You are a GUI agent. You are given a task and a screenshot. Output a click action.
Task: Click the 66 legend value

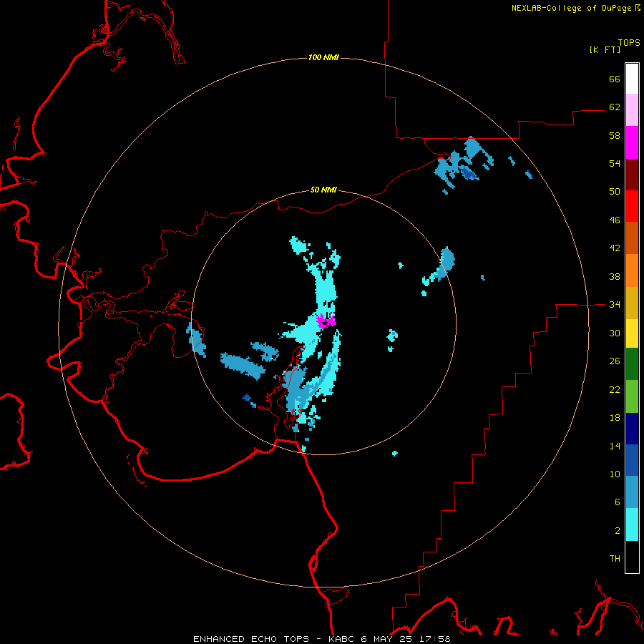coord(615,79)
